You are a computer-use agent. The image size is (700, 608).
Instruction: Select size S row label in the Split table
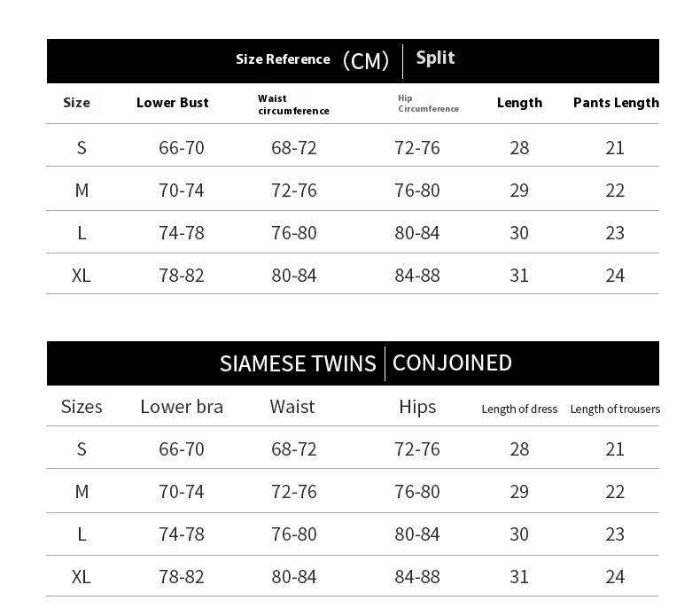[x=82, y=148]
